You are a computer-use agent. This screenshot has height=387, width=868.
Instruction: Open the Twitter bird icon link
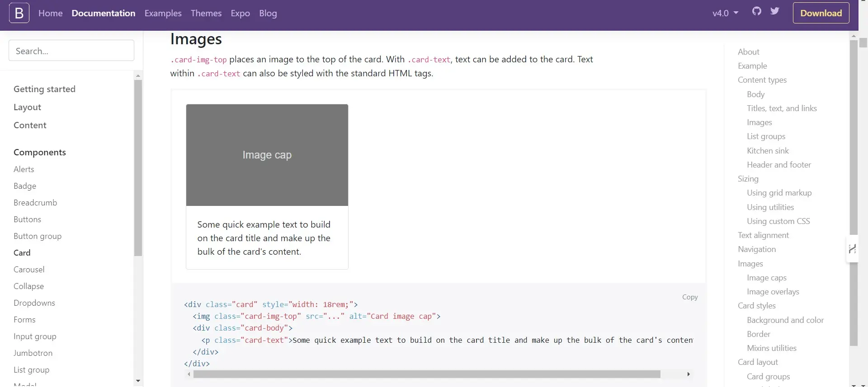click(775, 11)
